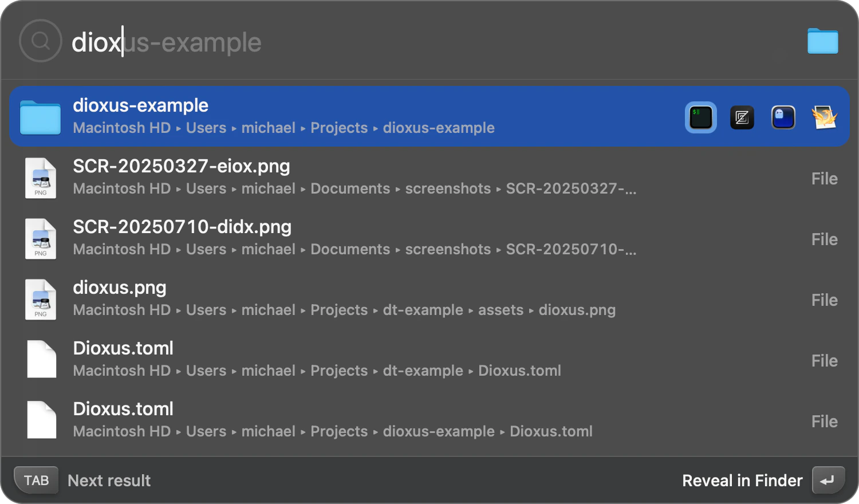Viewport: 859px width, 504px height.
Task: Click the Ghostty terminal app icon
Action: tap(783, 117)
